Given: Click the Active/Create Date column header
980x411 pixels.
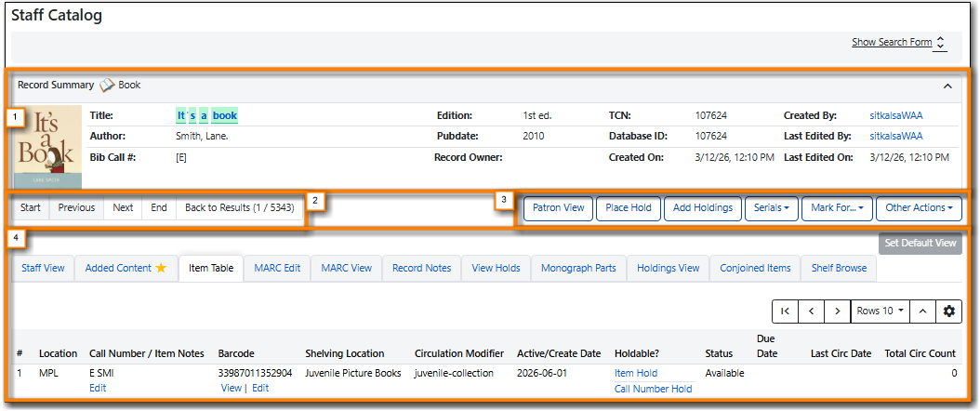Looking at the screenshot, I should [x=559, y=353].
